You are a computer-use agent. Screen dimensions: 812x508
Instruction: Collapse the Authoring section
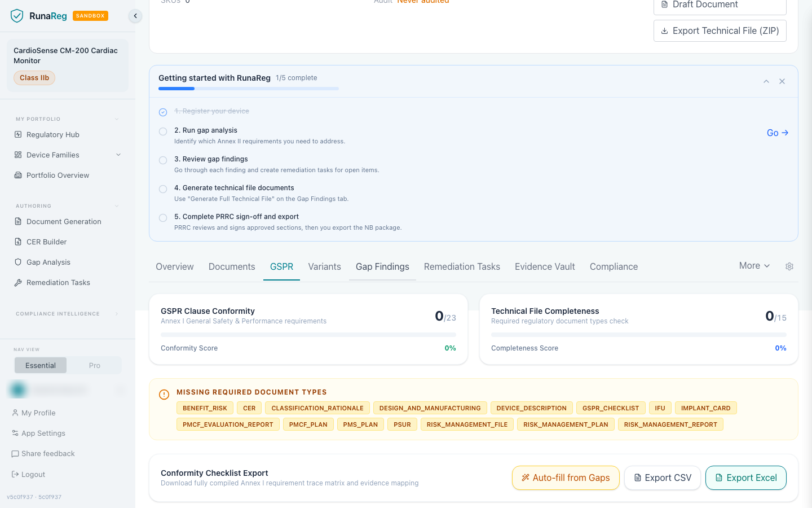(117, 206)
